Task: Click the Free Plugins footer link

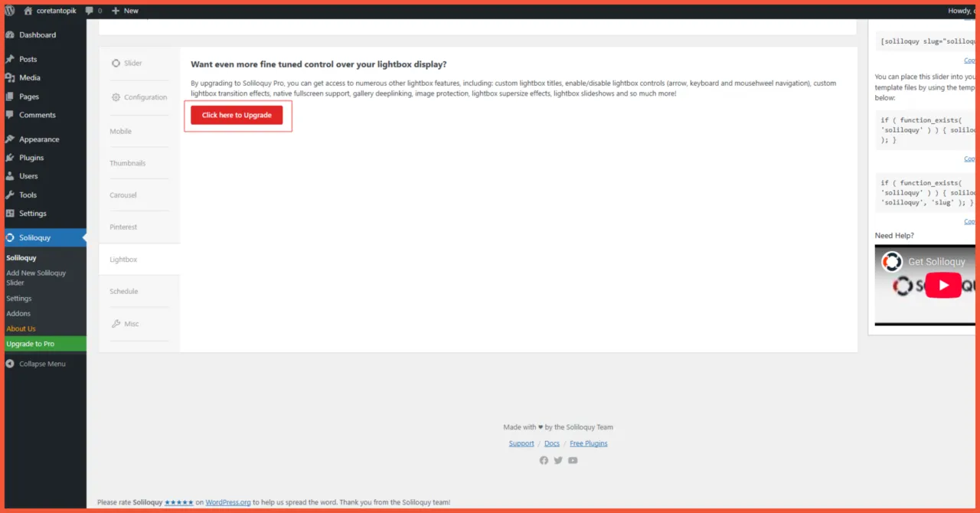Action: (588, 443)
